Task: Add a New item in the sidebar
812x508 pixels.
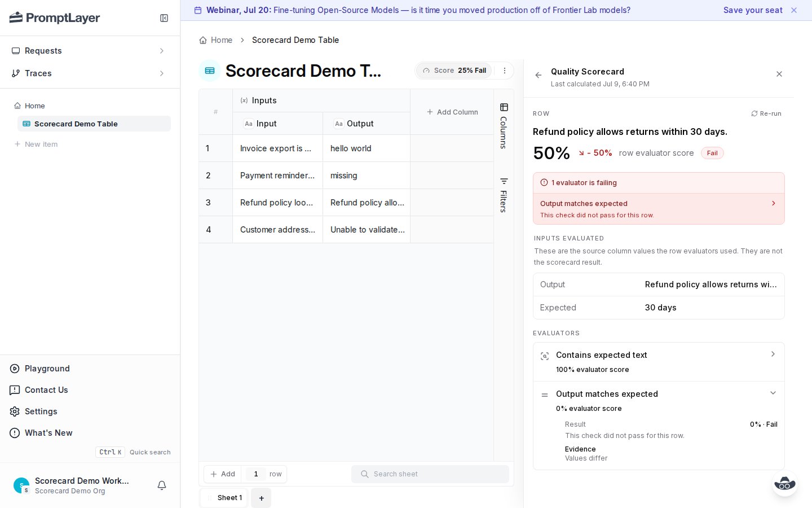Action: [x=36, y=144]
